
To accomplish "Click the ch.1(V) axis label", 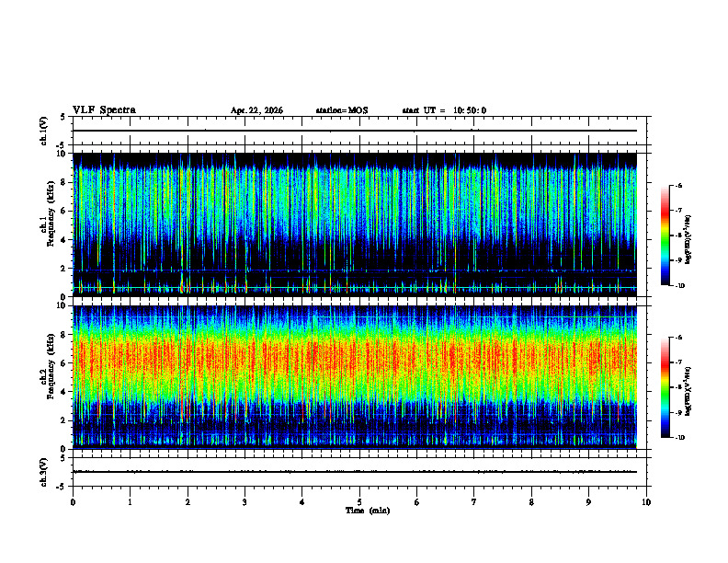I will [x=43, y=131].
